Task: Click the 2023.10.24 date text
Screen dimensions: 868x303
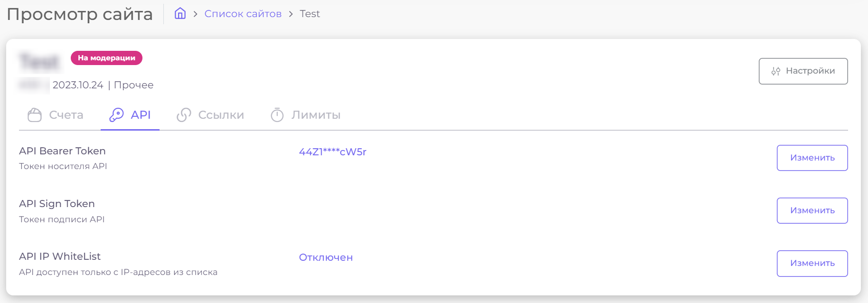Action: click(78, 85)
